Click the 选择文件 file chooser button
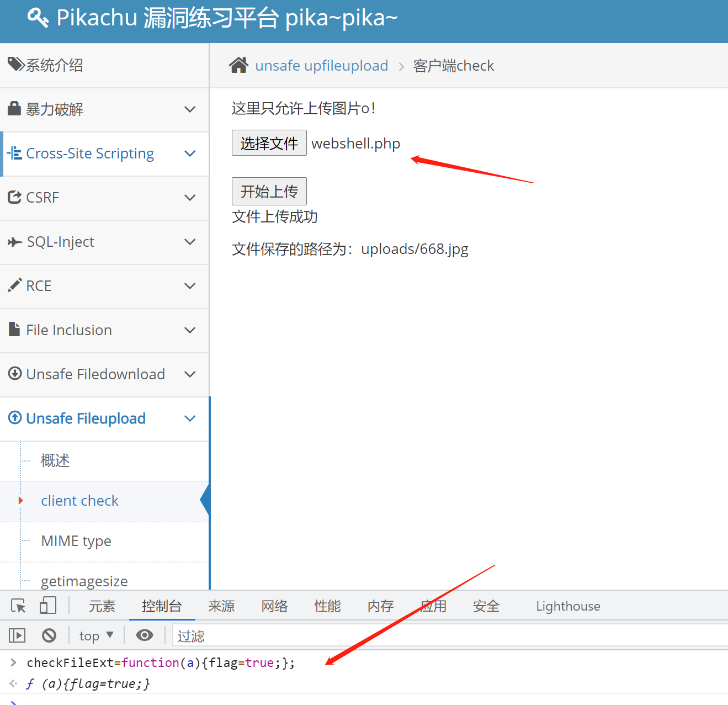728x705 pixels. (x=269, y=143)
